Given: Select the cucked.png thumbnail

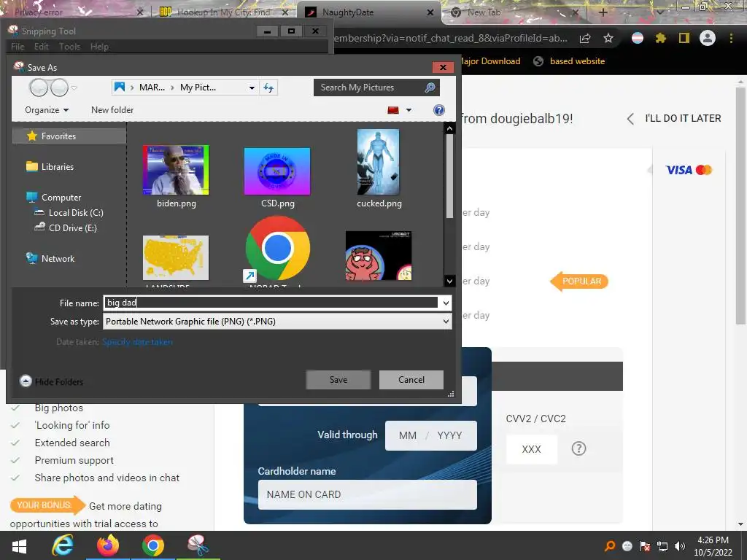Looking at the screenshot, I should (379, 162).
